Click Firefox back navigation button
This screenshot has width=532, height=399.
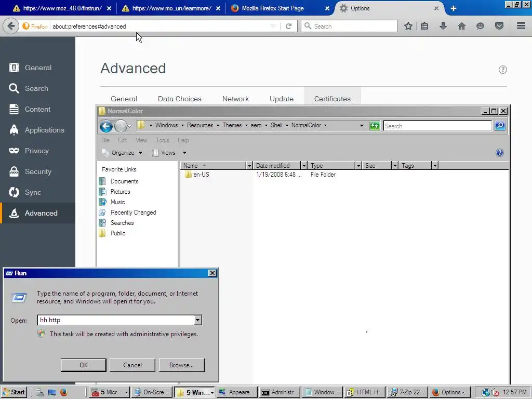point(11,26)
